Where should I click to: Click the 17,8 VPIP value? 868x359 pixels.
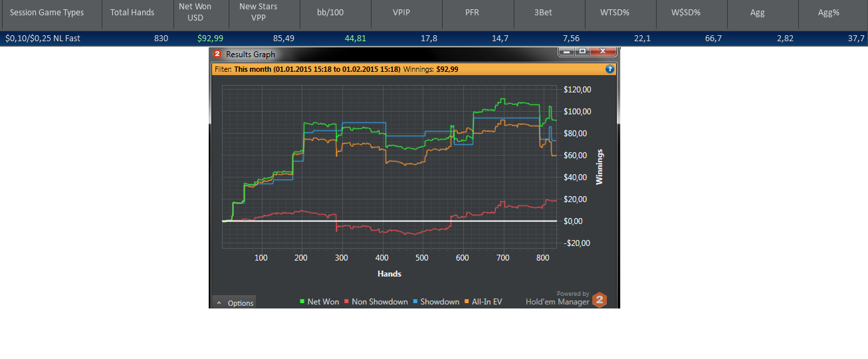(x=429, y=39)
